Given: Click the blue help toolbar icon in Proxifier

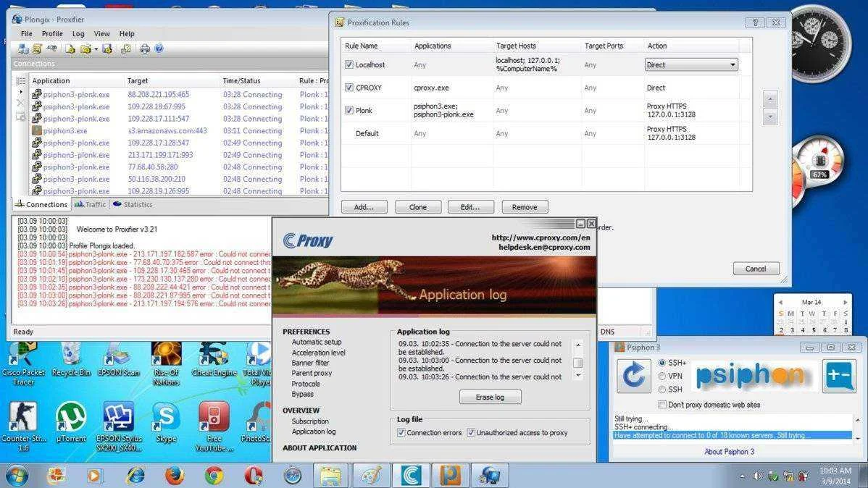Looking at the screenshot, I should [159, 49].
